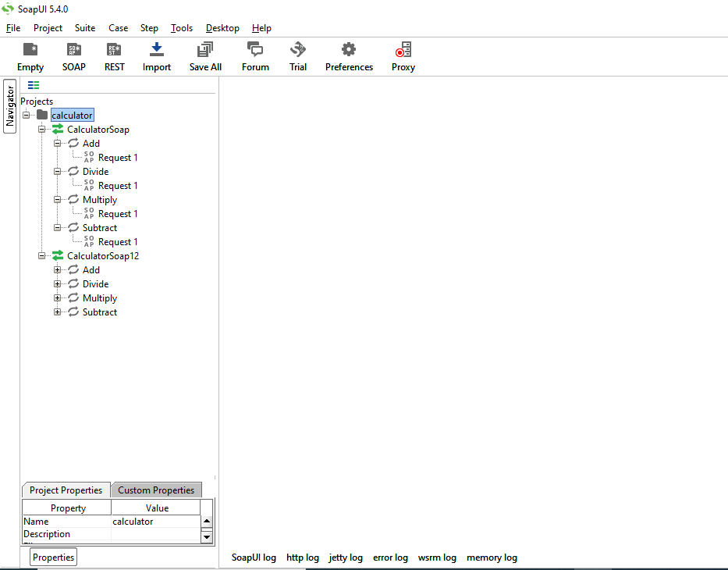The width and height of the screenshot is (728, 570).
Task: Expand the Subtract operation under CalculatorSoap12
Action: (x=57, y=312)
